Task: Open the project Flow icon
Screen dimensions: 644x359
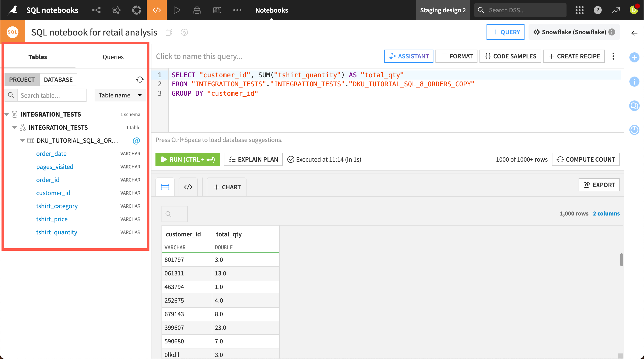Action: point(96,10)
